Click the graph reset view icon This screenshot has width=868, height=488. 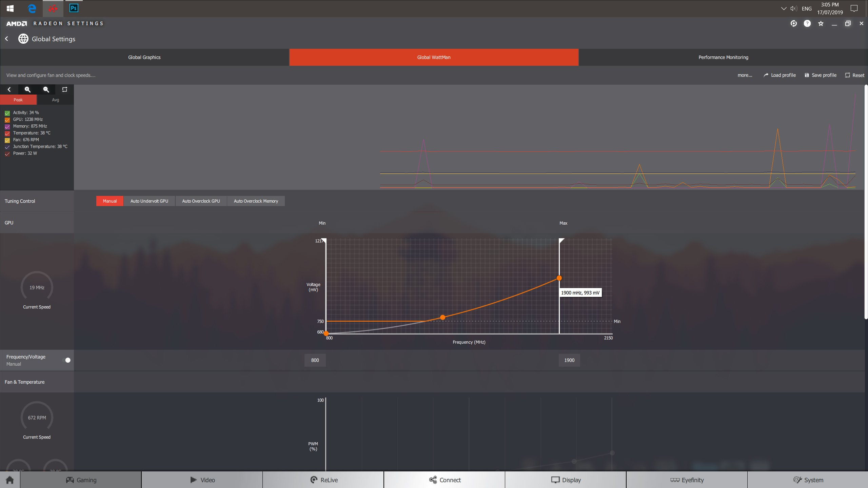[64, 89]
